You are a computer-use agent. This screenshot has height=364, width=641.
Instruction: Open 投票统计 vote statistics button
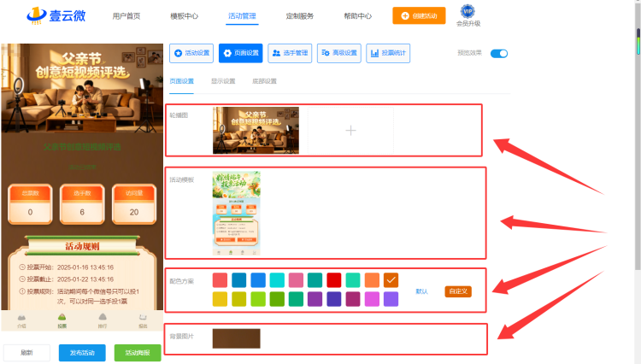click(388, 53)
